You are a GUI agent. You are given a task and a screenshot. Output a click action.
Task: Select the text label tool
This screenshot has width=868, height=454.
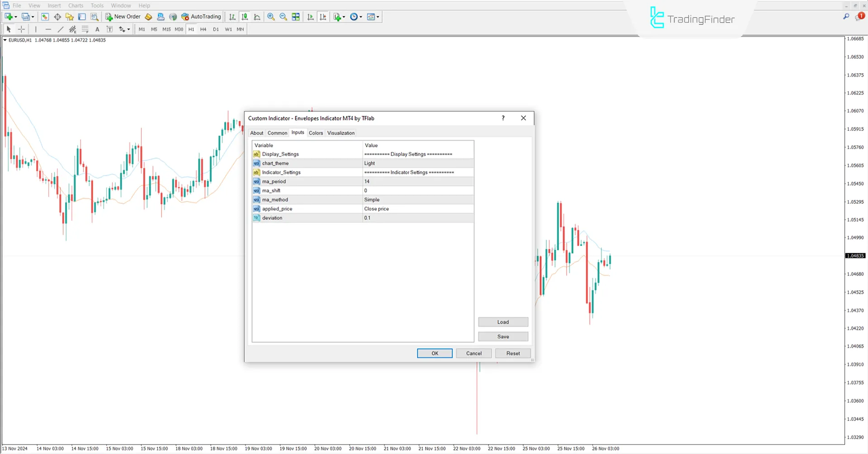[109, 29]
